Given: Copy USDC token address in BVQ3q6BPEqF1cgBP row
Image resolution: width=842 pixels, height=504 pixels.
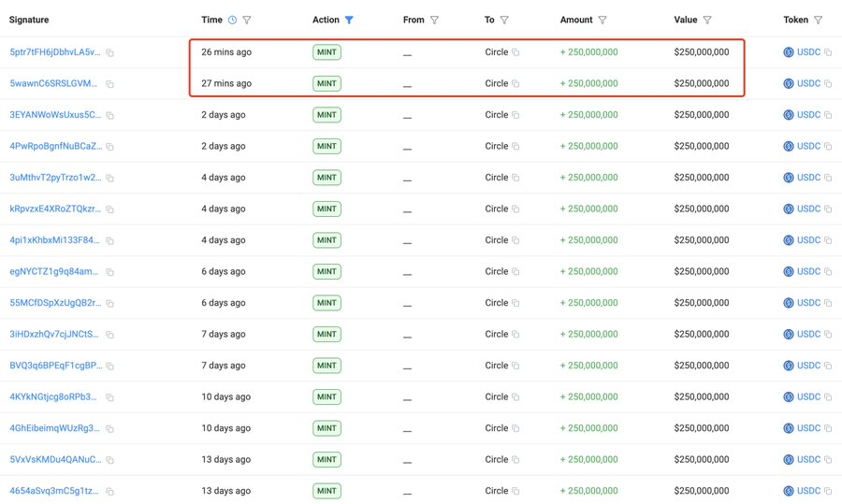Looking at the screenshot, I should (828, 366).
